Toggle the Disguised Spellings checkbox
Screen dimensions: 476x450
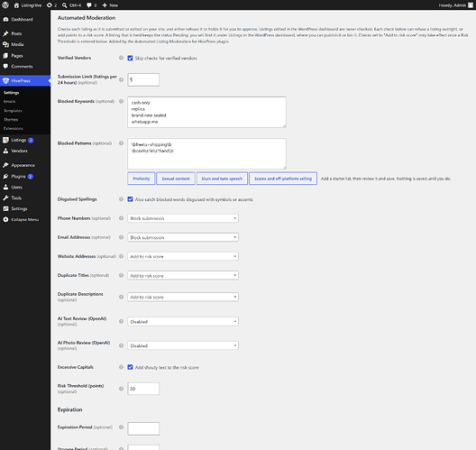tap(130, 199)
